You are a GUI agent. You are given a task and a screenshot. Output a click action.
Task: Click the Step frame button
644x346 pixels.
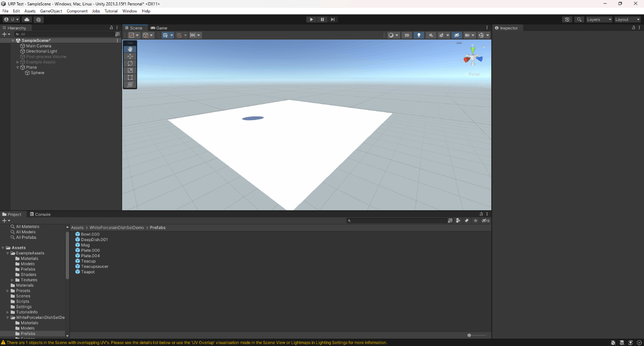click(x=333, y=20)
